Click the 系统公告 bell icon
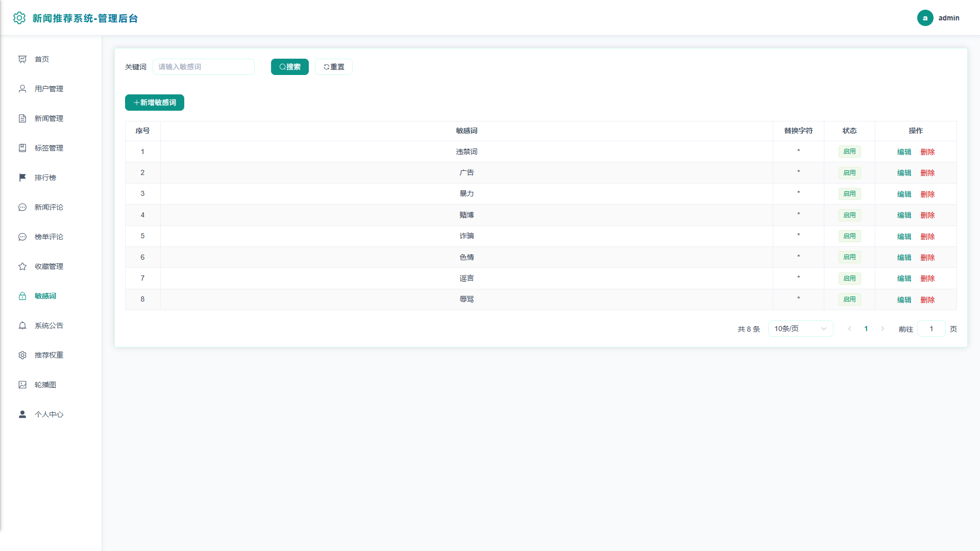The width and height of the screenshot is (980, 551). coord(22,325)
